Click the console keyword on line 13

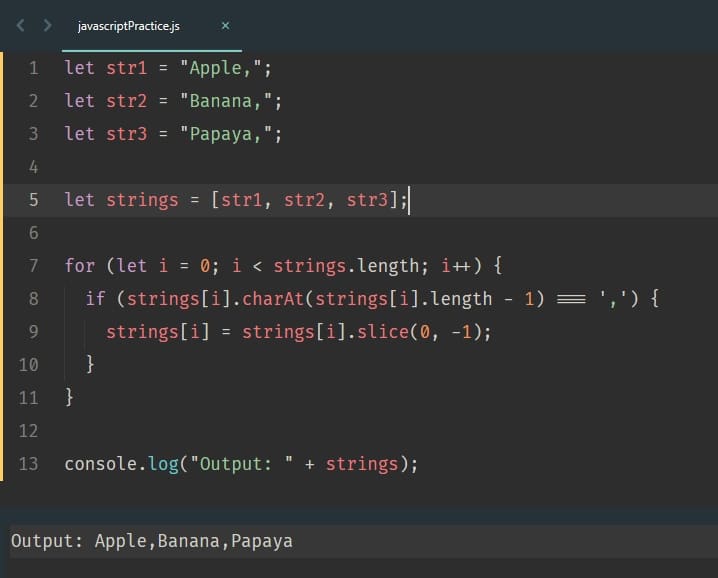coord(101,464)
